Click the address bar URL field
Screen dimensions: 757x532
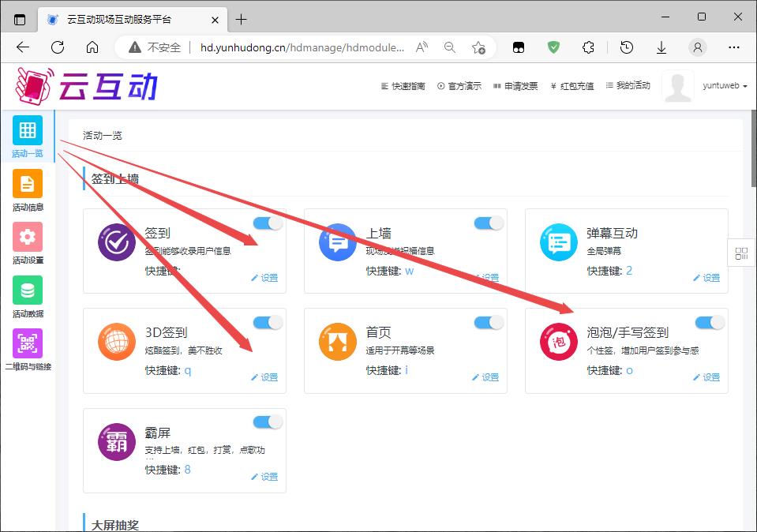(302, 47)
